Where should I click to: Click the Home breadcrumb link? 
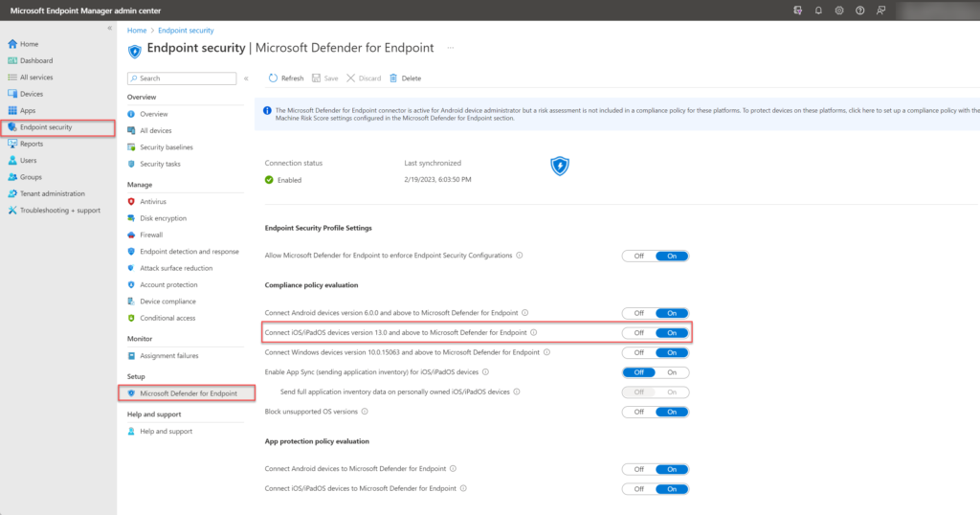(x=137, y=30)
